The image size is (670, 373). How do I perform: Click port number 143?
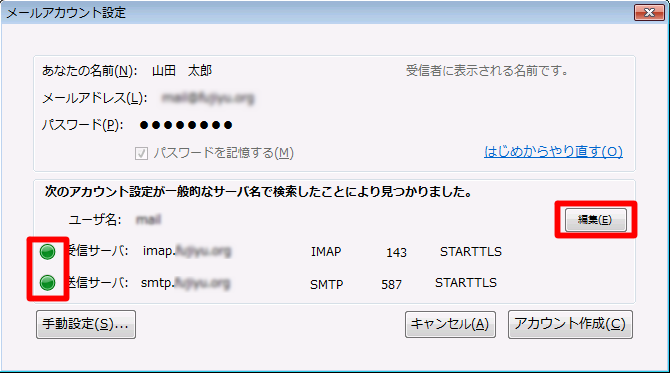[397, 253]
